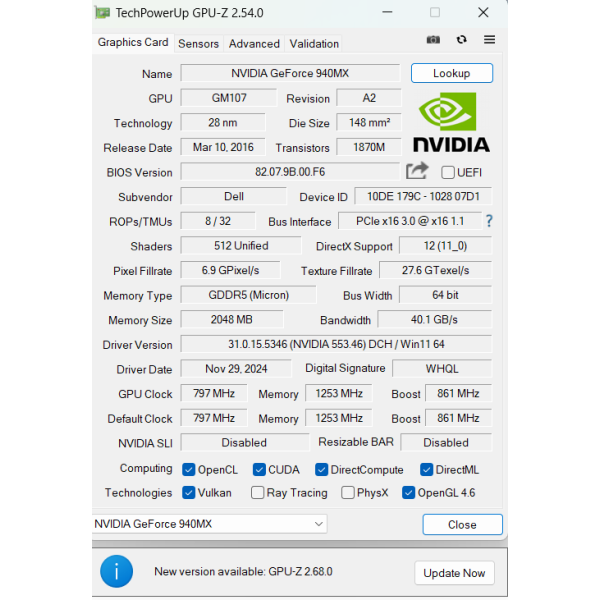Click the GPU-Z app icon in title bar

tap(102, 13)
